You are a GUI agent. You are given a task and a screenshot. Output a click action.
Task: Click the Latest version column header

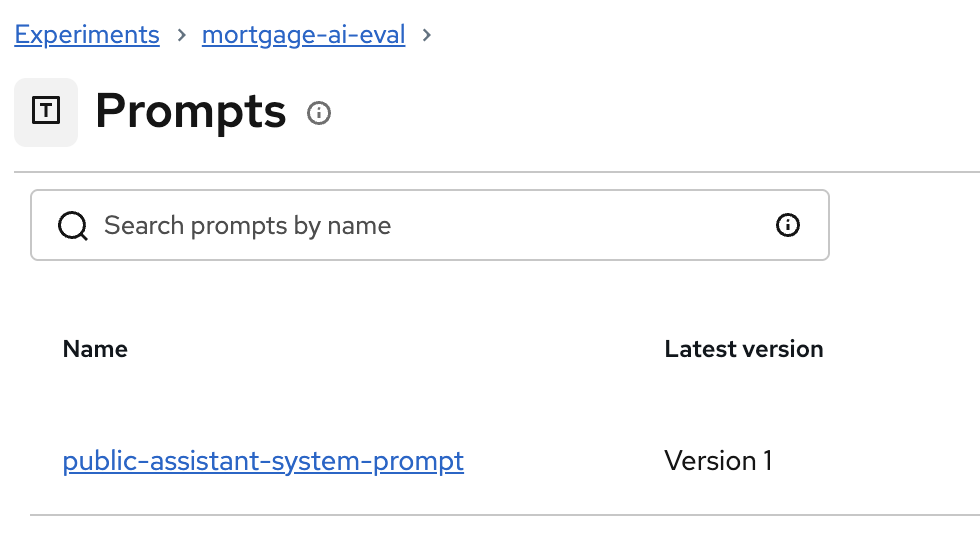tap(744, 349)
